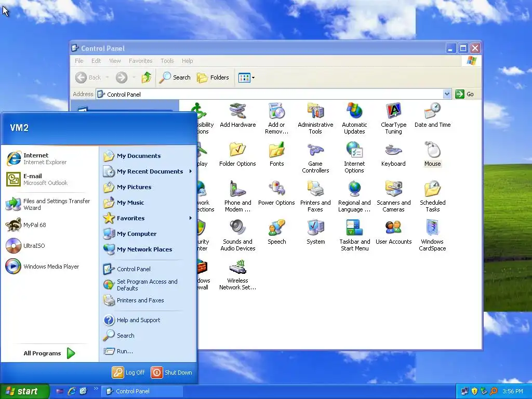Image resolution: width=532 pixels, height=399 pixels.
Task: Launch Internet Explorer from Start menu
Action: tap(49, 158)
